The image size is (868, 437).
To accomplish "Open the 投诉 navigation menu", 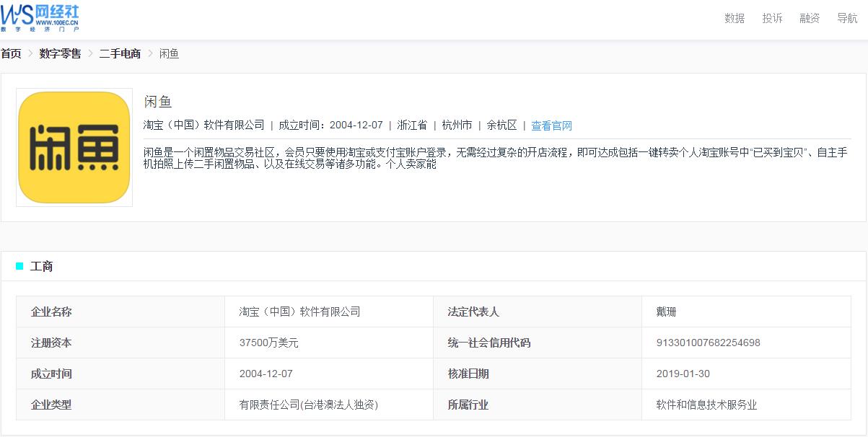I will (x=771, y=18).
